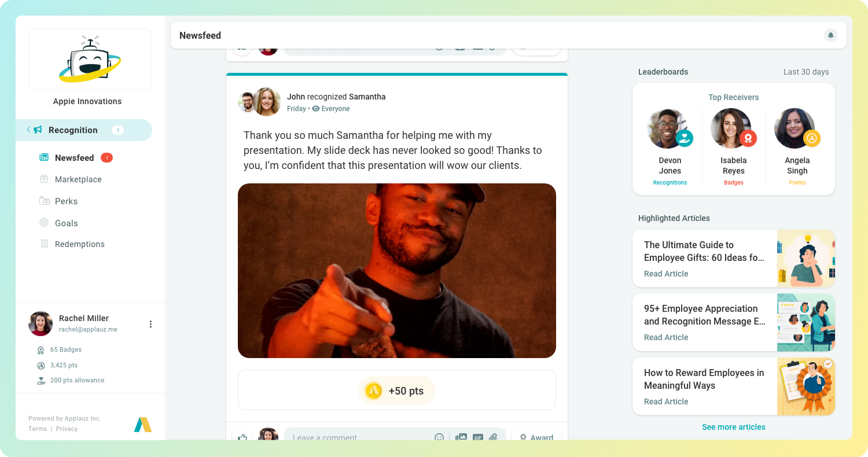This screenshot has height=457, width=868.
Task: Click the Applauz logo in the footer
Action: click(143, 424)
